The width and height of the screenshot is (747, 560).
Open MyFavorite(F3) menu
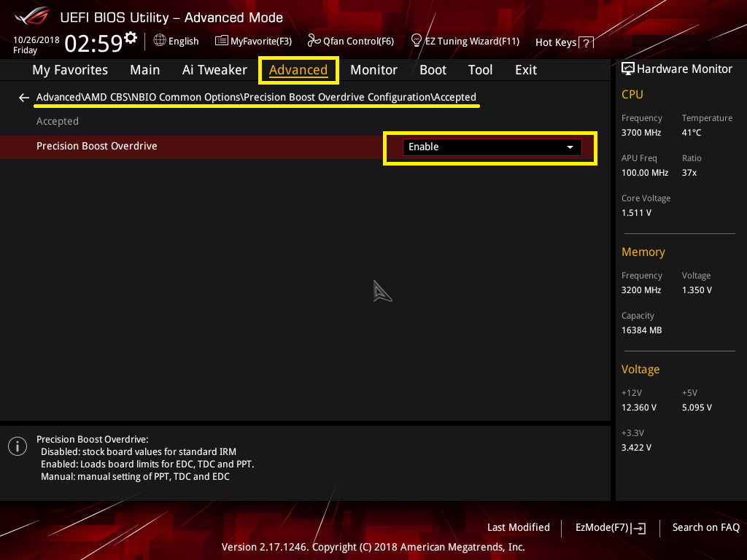[253, 41]
